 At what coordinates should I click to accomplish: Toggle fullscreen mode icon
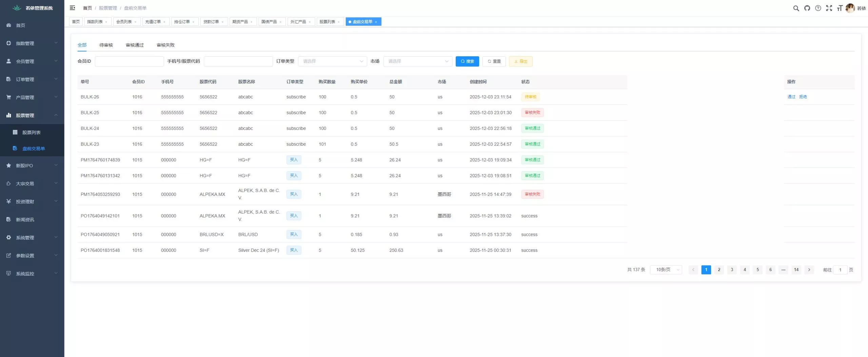coord(829,8)
